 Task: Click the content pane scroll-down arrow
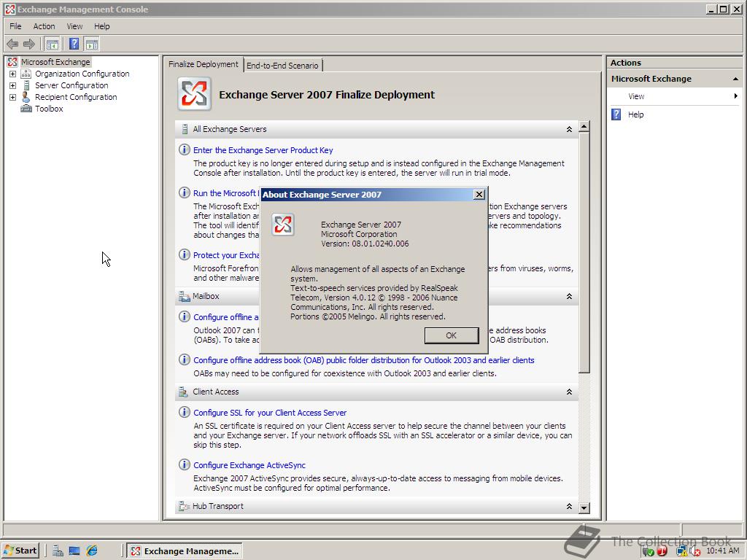[584, 508]
